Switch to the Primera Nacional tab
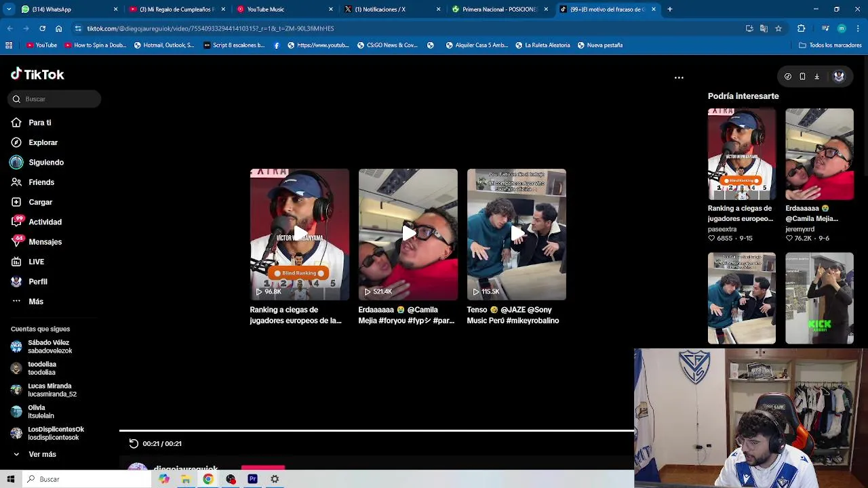This screenshot has width=868, height=488. [499, 9]
